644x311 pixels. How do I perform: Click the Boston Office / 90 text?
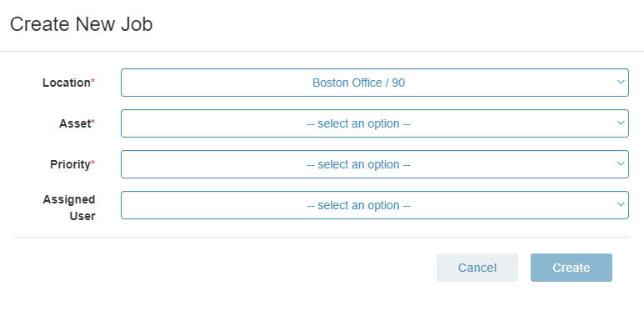pyautogui.click(x=358, y=83)
